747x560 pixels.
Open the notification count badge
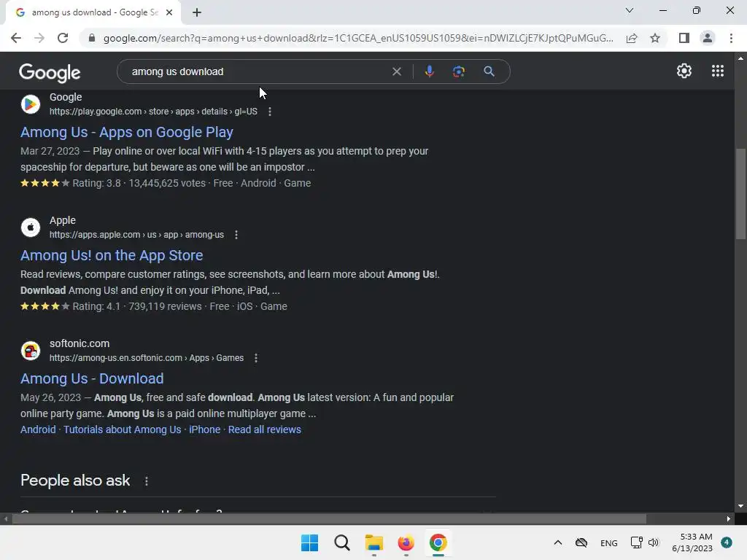(726, 542)
